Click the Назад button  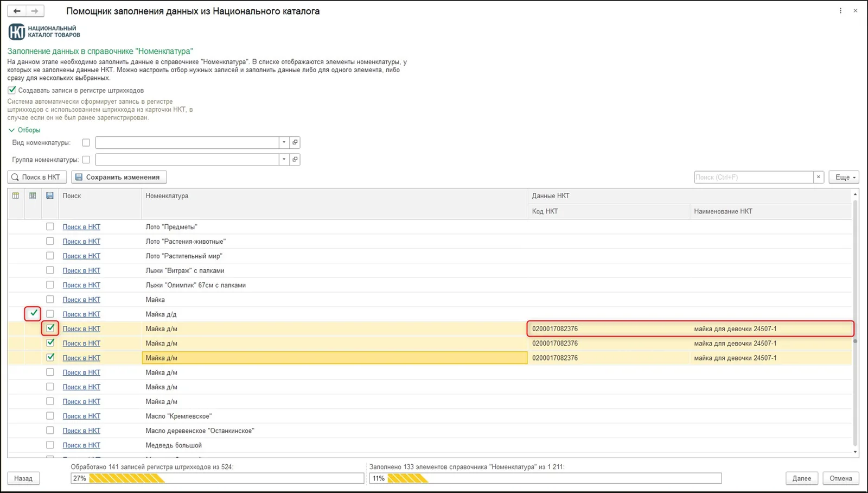tap(23, 478)
